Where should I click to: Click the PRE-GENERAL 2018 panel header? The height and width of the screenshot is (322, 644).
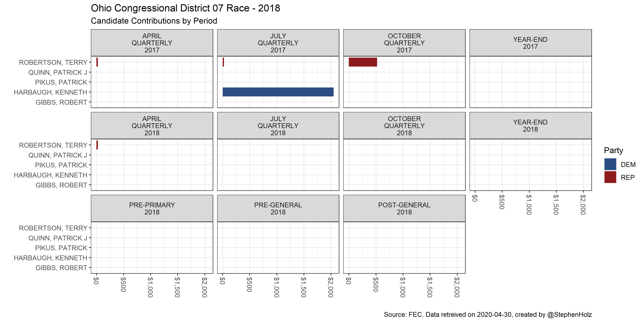tap(278, 208)
